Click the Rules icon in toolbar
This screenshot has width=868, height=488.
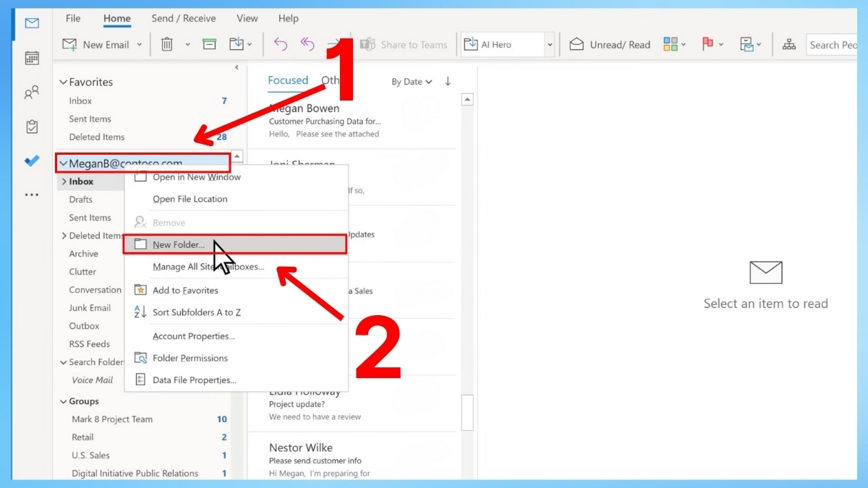746,45
